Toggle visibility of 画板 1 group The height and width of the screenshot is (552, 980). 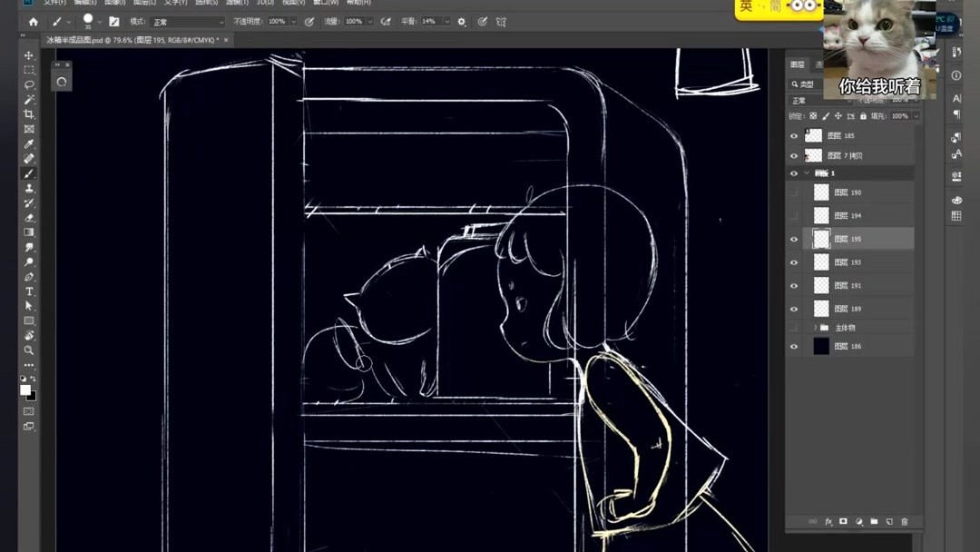[x=794, y=173]
